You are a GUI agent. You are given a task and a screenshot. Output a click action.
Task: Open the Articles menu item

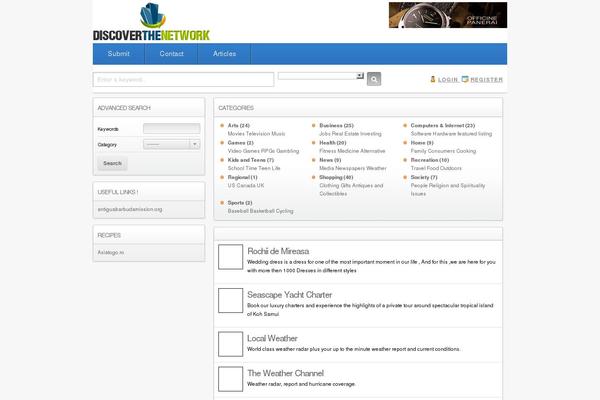tap(224, 54)
